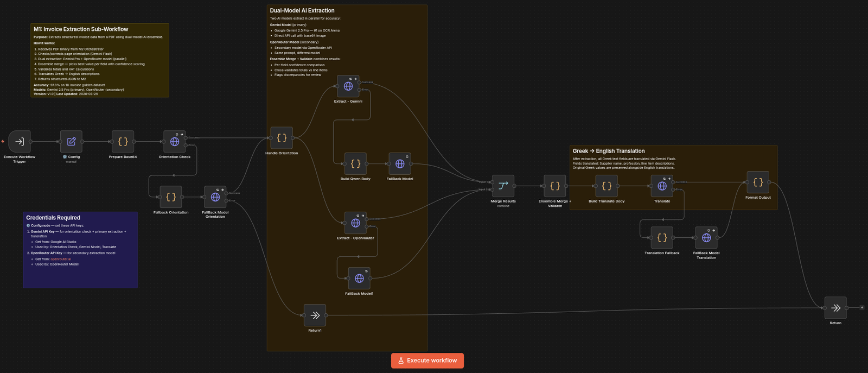The image size is (868, 373).
Task: Select the Translate HTTP request node
Action: coord(662,186)
